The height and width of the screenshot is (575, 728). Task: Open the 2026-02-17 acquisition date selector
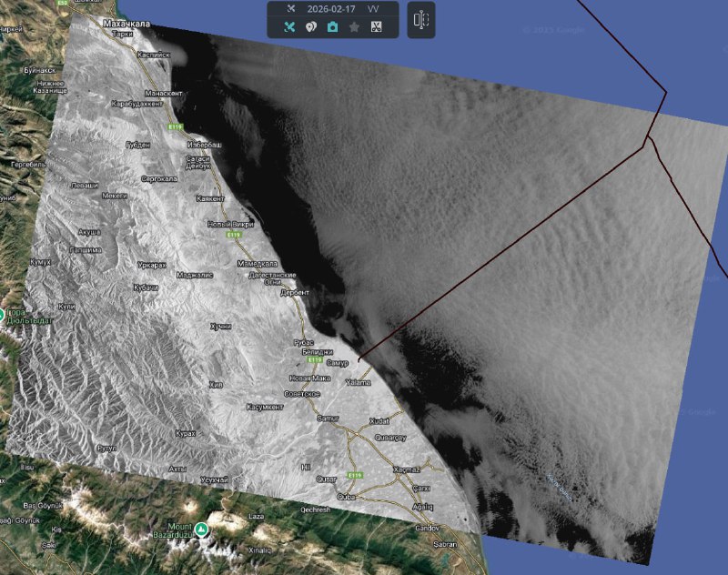click(331, 8)
